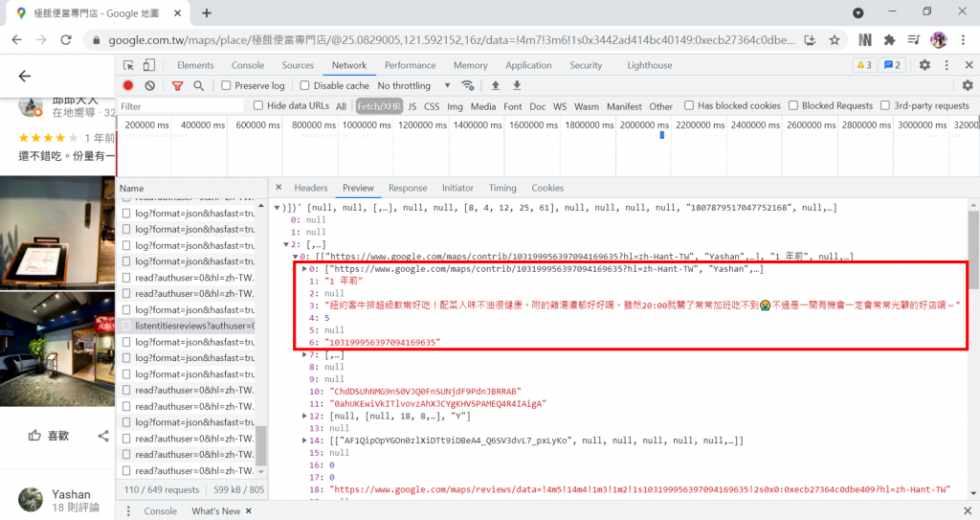
Task: Tick the listentitiesreviews request row checkbox
Action: pos(127,326)
